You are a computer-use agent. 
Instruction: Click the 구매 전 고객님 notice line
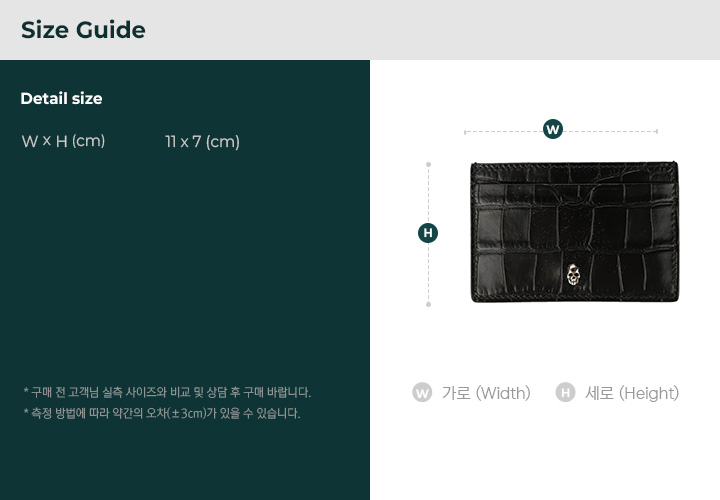click(167, 393)
